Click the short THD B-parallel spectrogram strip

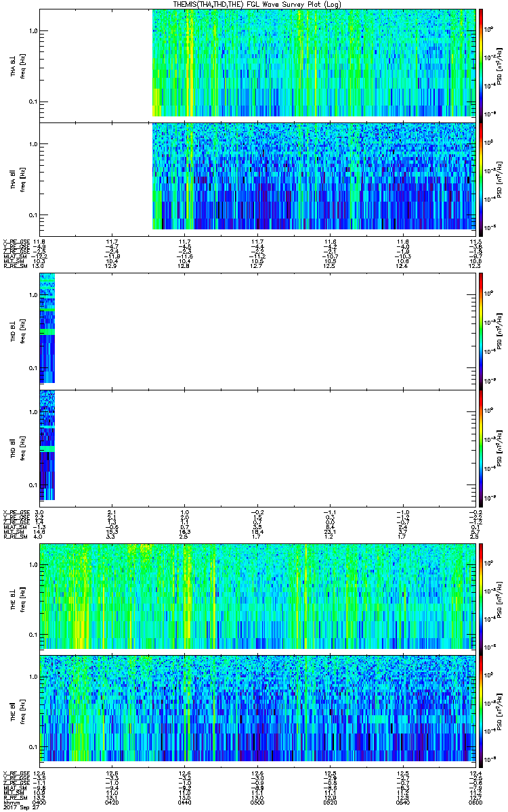pyautogui.click(x=47, y=445)
